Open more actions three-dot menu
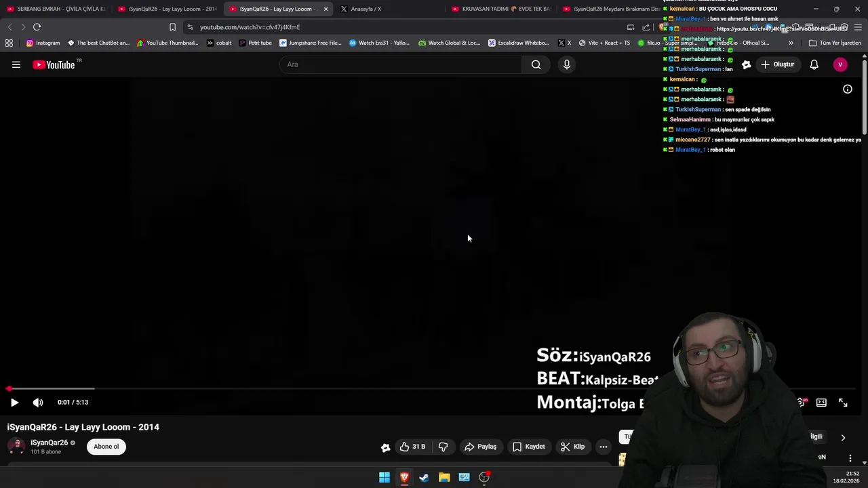 [604, 447]
